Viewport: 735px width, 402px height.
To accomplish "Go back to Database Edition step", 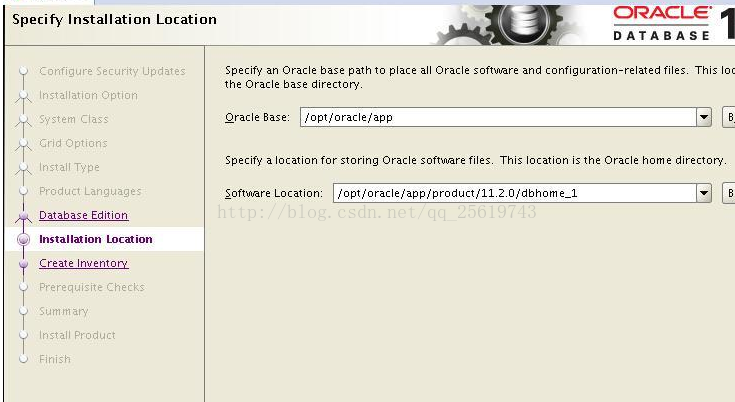I will [83, 215].
